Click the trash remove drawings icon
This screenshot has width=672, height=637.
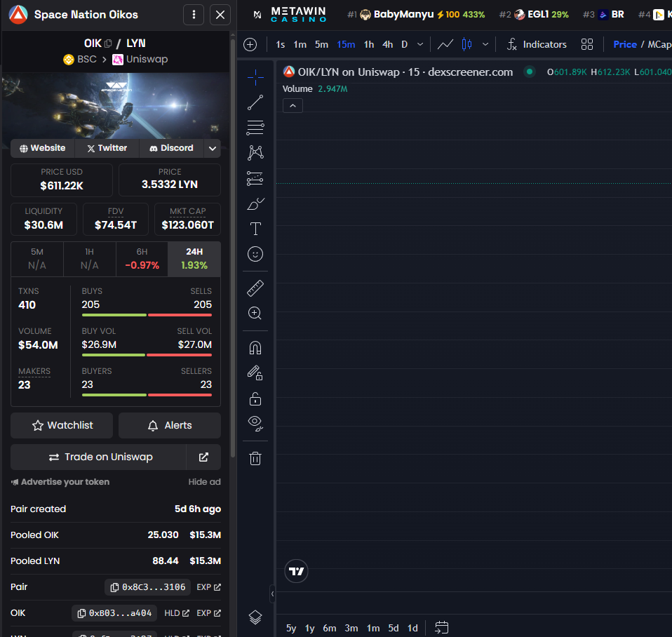tap(255, 458)
